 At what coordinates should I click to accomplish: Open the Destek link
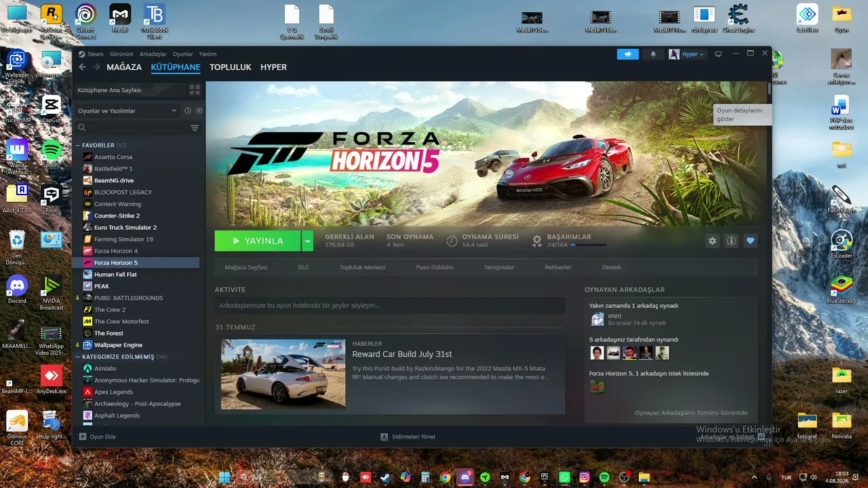click(x=611, y=267)
